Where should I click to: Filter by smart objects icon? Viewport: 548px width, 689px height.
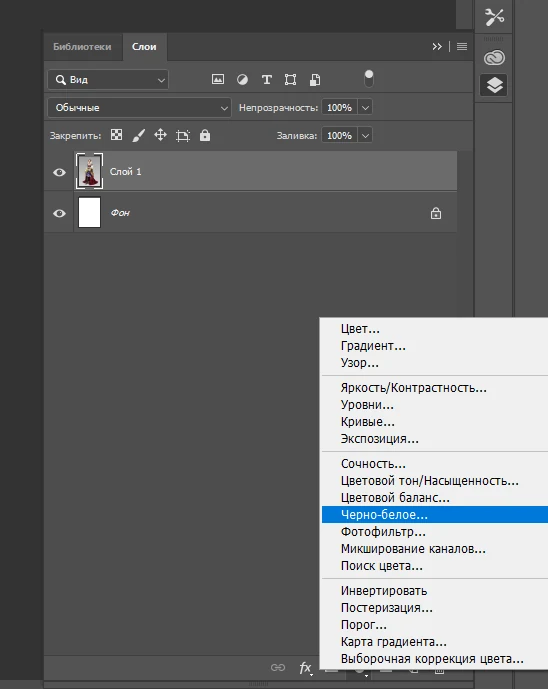(315, 80)
